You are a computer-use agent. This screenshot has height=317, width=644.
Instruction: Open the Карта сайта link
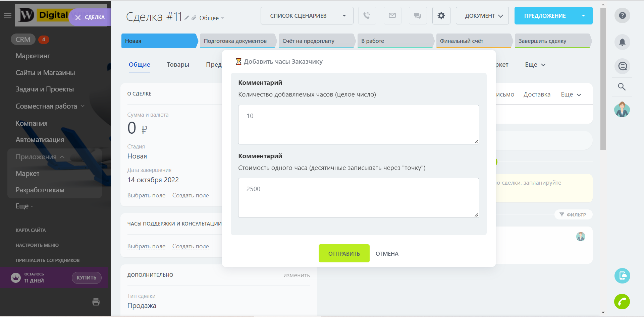pyautogui.click(x=31, y=230)
